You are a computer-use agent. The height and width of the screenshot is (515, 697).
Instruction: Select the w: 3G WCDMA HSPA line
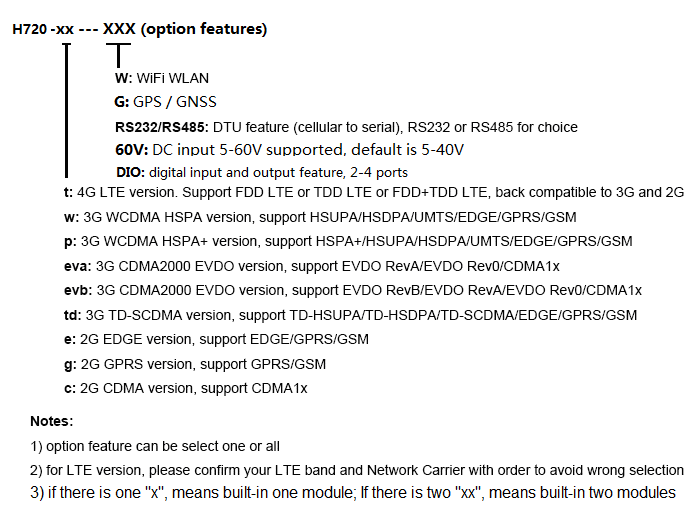[x=320, y=217]
